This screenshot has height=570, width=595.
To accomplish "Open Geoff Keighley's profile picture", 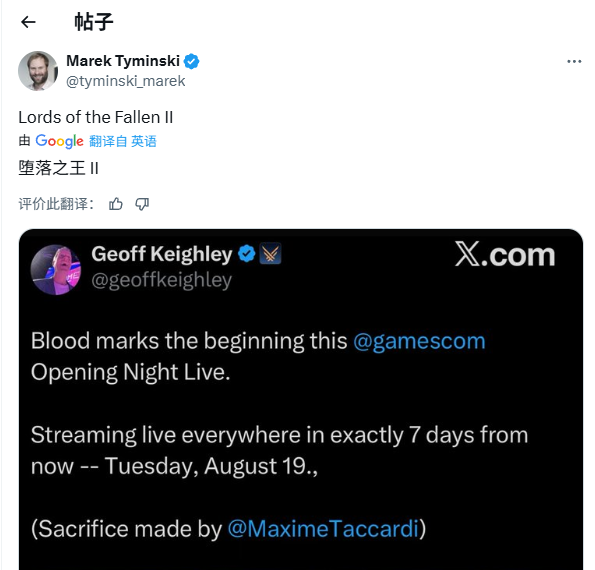I will pyautogui.click(x=56, y=269).
